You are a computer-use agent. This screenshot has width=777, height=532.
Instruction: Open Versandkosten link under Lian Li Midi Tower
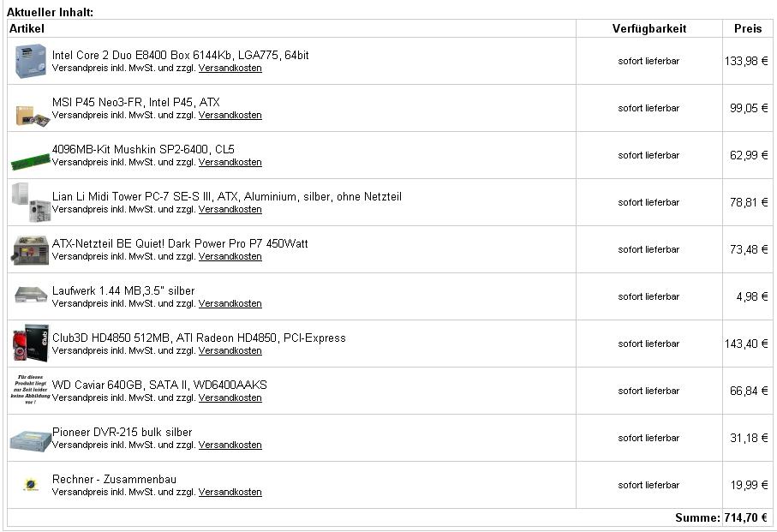pyautogui.click(x=230, y=209)
